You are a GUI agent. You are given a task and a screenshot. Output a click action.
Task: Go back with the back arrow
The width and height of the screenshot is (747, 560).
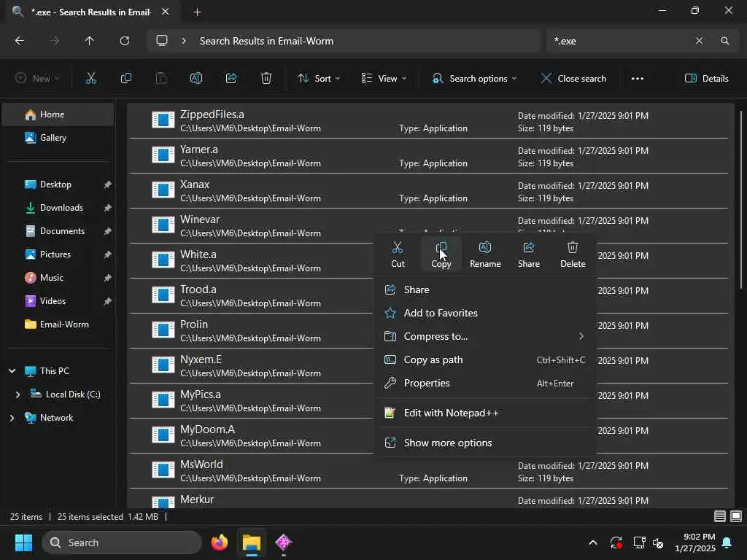pyautogui.click(x=20, y=41)
